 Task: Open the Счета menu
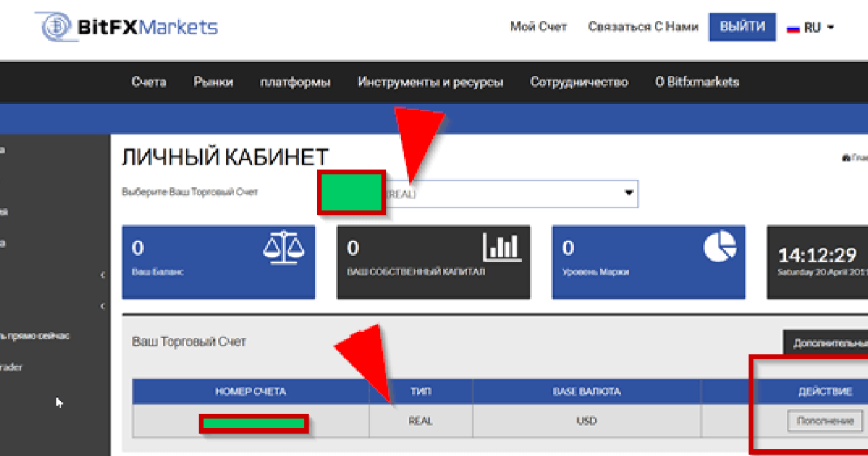point(149,82)
